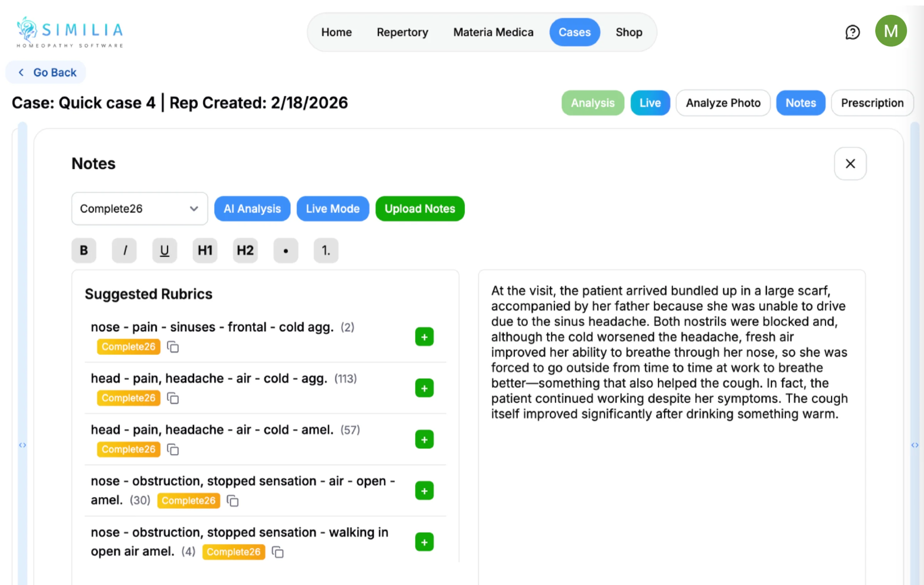Apply italic formatting

point(124,250)
